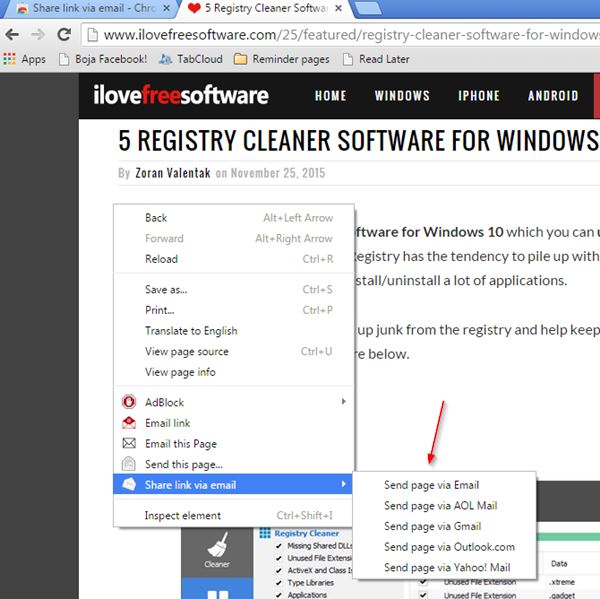Choose Inspect element in the context menu

(x=233, y=516)
